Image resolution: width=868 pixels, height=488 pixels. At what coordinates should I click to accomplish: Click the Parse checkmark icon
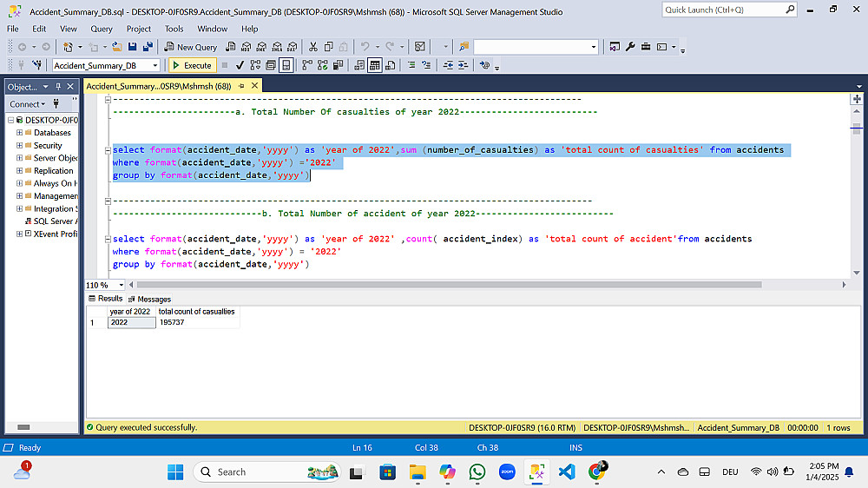240,65
